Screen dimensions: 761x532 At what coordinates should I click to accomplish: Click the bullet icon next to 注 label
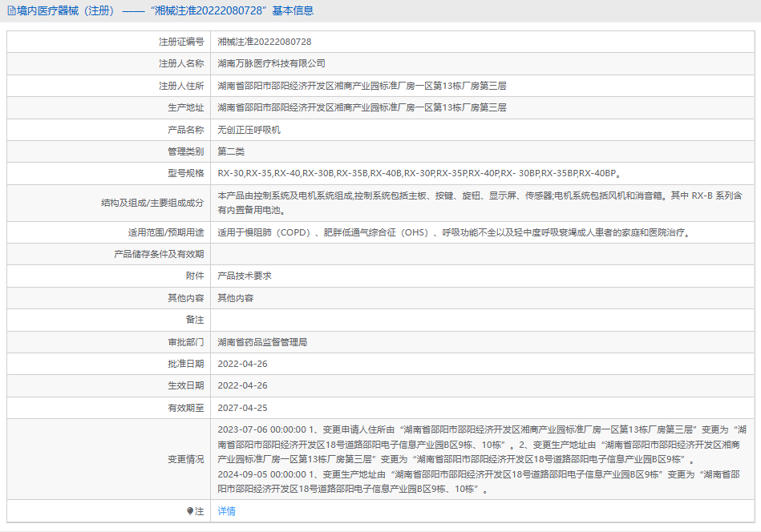(x=190, y=511)
